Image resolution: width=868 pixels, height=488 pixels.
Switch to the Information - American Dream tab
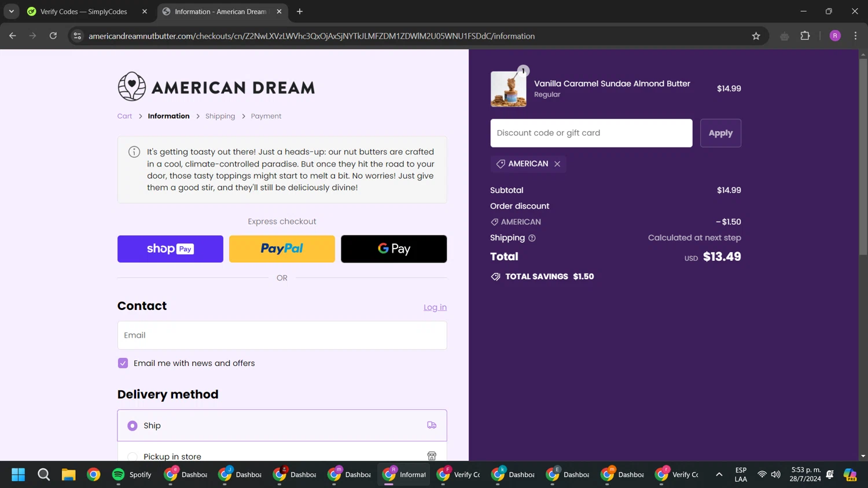click(x=222, y=12)
